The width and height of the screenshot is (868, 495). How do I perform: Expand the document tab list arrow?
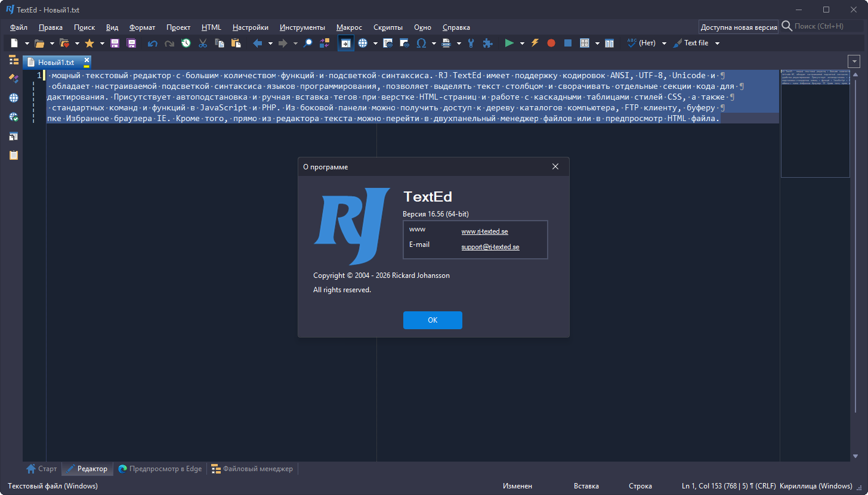pyautogui.click(x=854, y=61)
